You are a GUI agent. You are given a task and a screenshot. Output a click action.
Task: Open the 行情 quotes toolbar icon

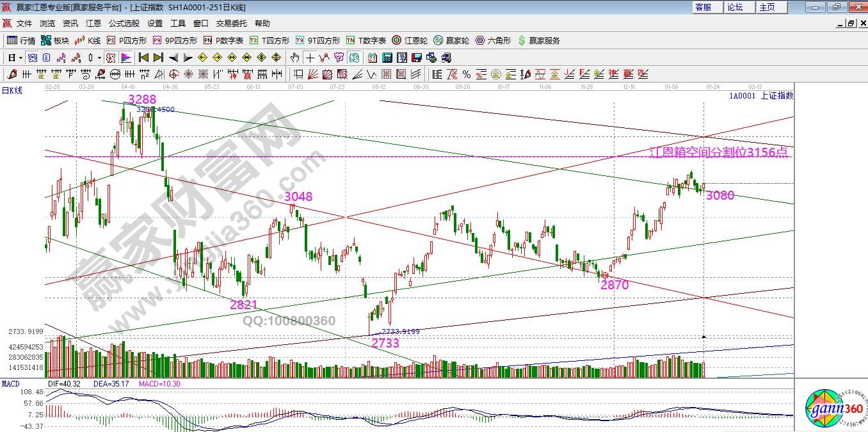[x=12, y=40]
